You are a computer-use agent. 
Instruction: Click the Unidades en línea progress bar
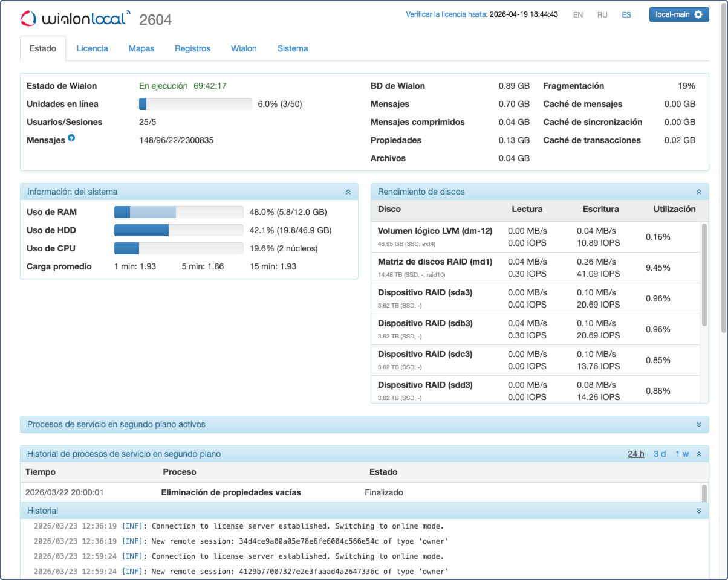tap(195, 104)
